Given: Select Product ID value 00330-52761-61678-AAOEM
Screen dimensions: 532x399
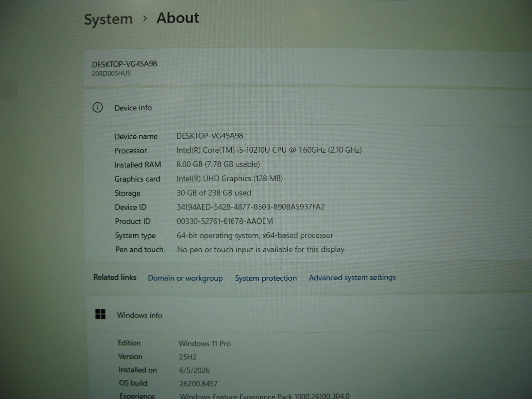Looking at the screenshot, I should point(225,221).
